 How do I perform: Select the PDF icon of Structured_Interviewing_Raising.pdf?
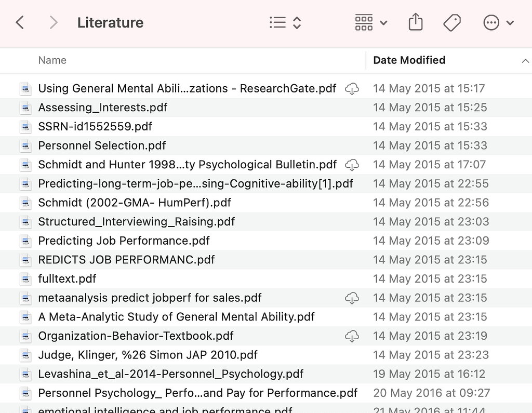[25, 222]
